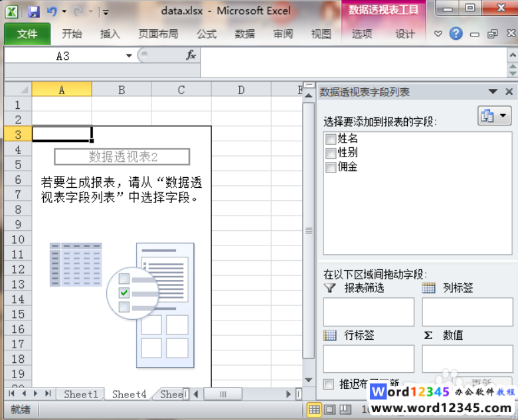Click the Select All corner triangle
The height and width of the screenshot is (420, 518).
[18, 89]
